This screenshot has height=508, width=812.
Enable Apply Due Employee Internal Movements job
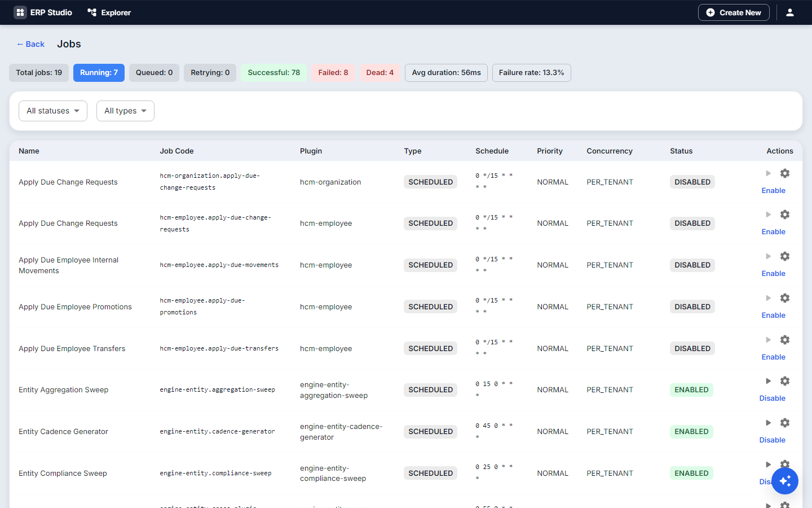pyautogui.click(x=774, y=274)
